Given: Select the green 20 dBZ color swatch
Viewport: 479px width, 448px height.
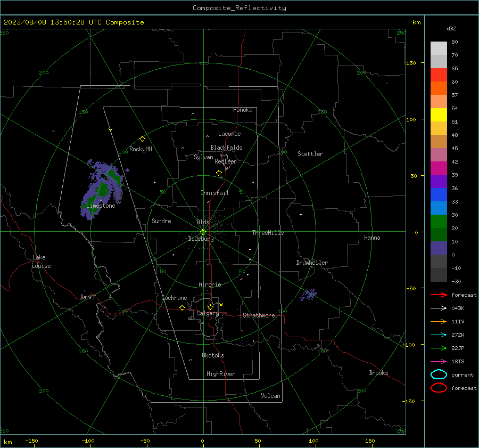Looking at the screenshot, I should pyautogui.click(x=439, y=222).
